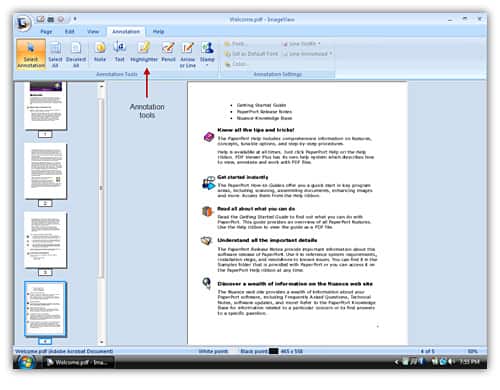Click the annotation Color button
The width and height of the screenshot is (500, 390).
tap(236, 64)
